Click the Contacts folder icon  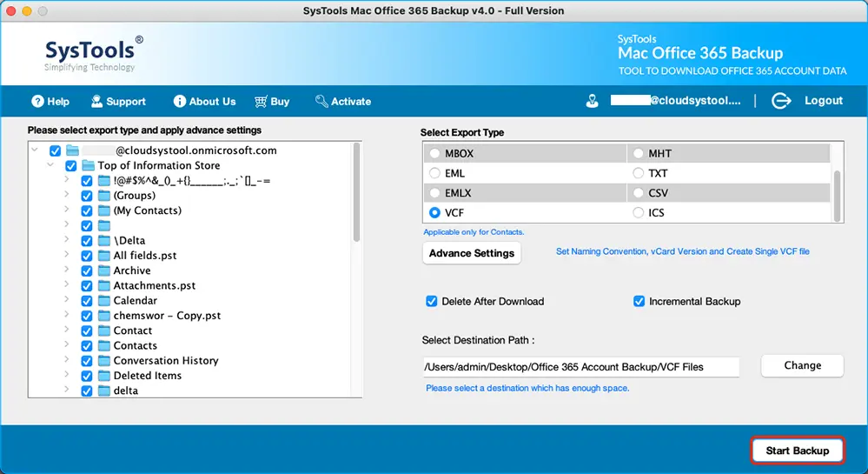click(x=104, y=345)
